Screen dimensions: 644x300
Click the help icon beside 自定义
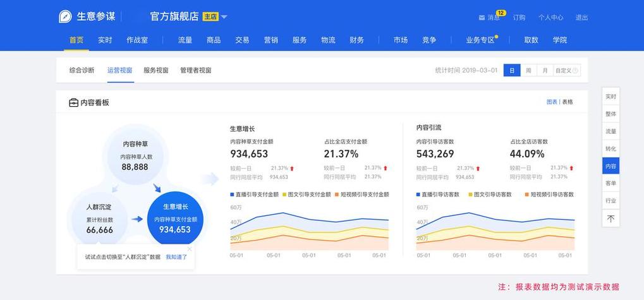[575, 71]
